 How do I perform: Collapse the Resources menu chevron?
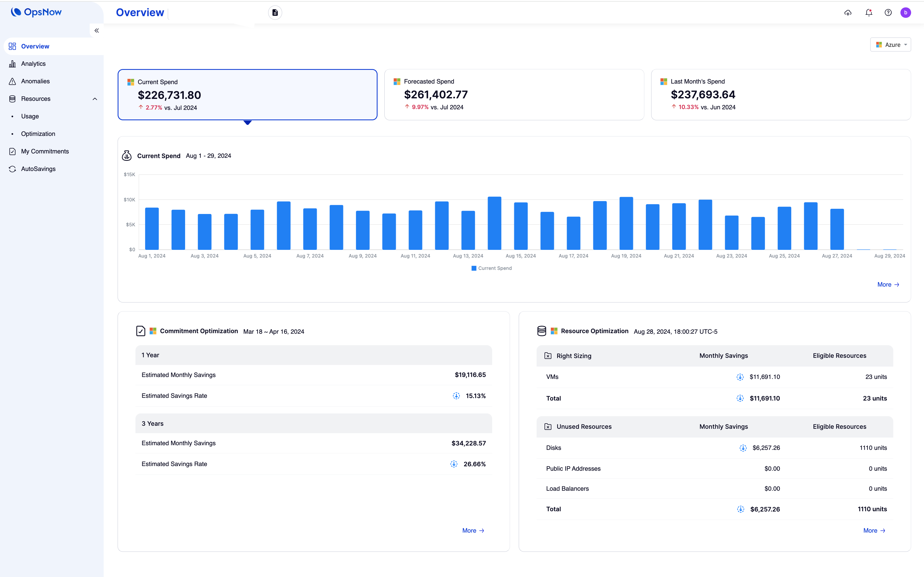95,99
